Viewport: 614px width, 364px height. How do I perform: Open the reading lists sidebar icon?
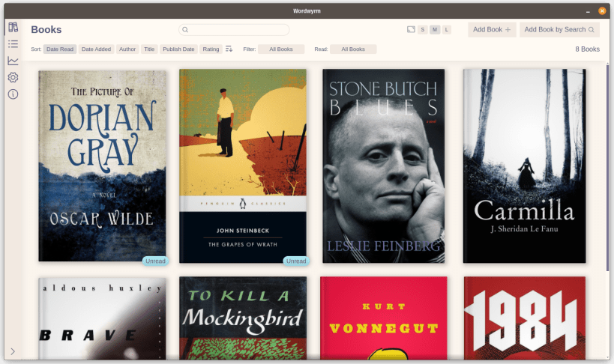click(x=13, y=44)
